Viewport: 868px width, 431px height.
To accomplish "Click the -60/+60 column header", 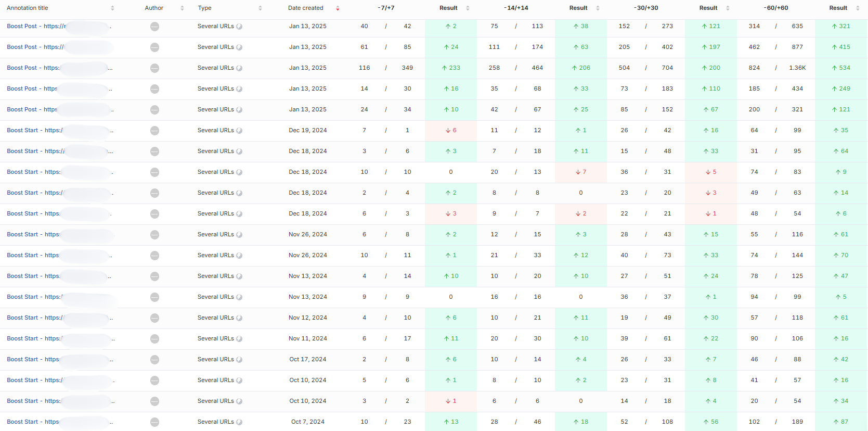I will pyautogui.click(x=775, y=8).
